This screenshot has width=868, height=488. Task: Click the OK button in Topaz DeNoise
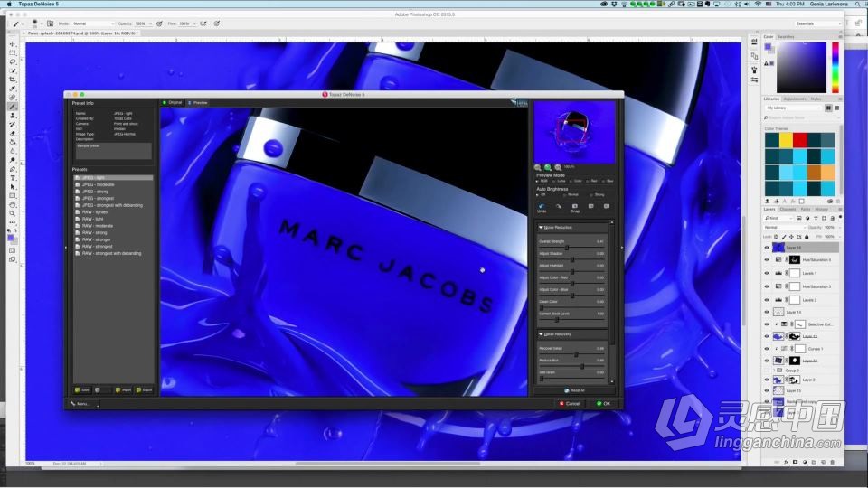click(604, 403)
